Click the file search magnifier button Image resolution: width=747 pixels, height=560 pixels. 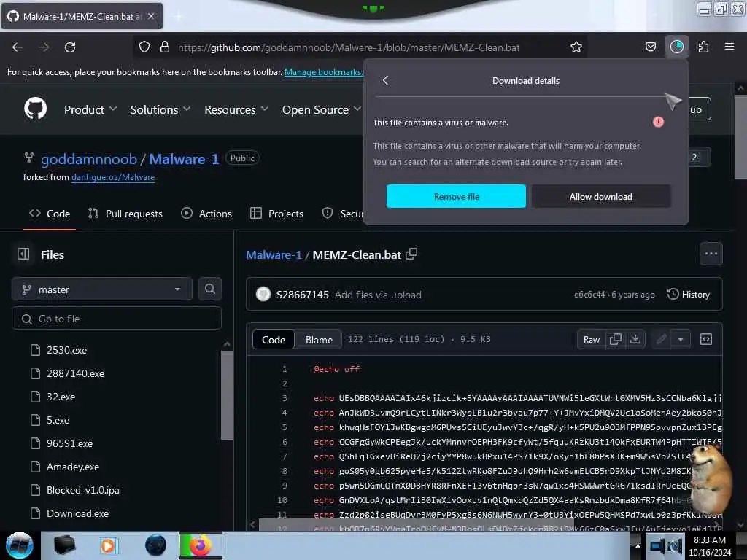(209, 289)
